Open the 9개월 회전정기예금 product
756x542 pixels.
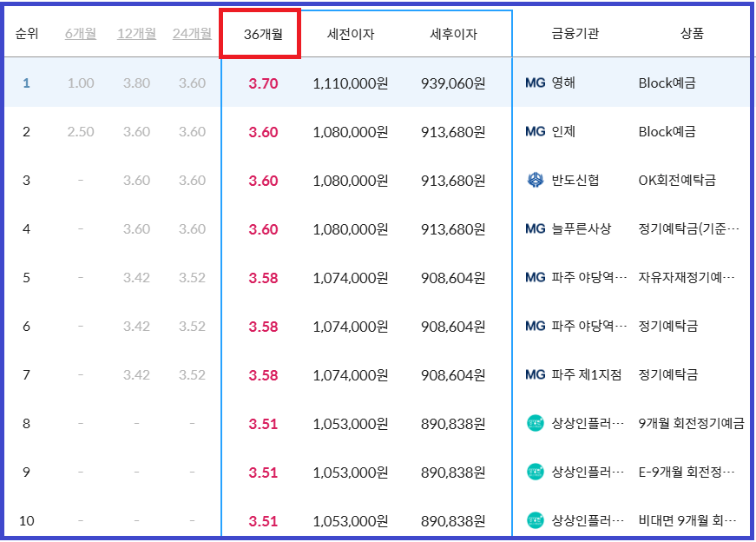[x=692, y=423]
